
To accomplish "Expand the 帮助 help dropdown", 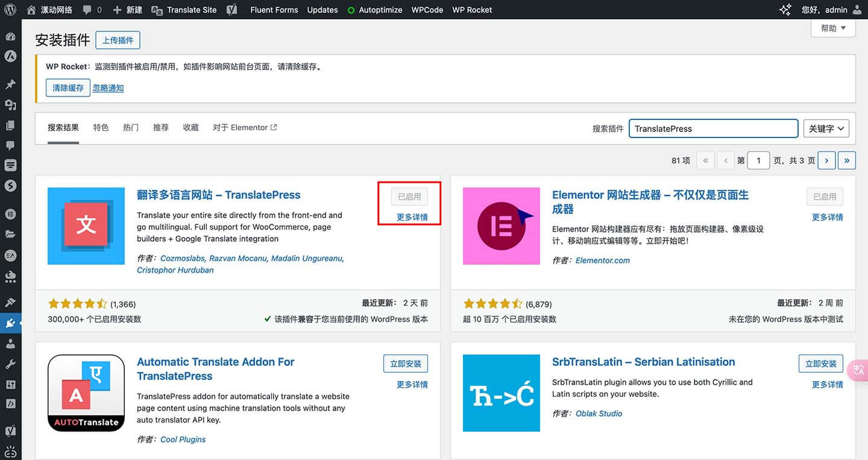I will coord(834,28).
